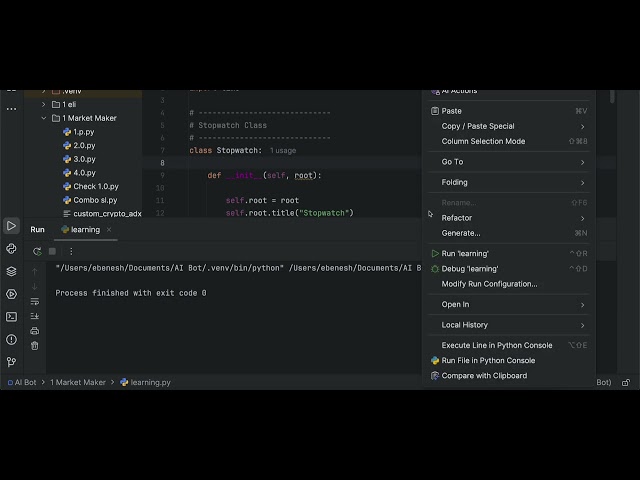Open the Open In submenu
The height and width of the screenshot is (480, 640).
[x=509, y=304]
